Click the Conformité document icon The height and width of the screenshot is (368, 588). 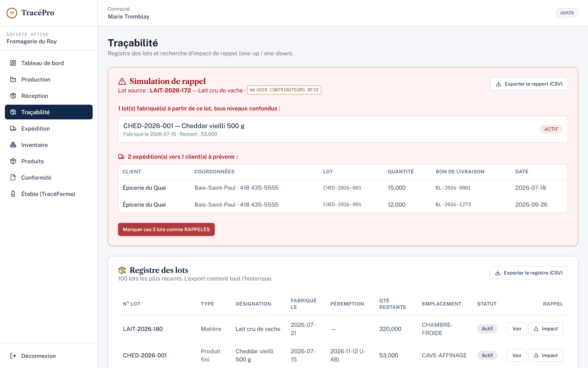pos(13,177)
